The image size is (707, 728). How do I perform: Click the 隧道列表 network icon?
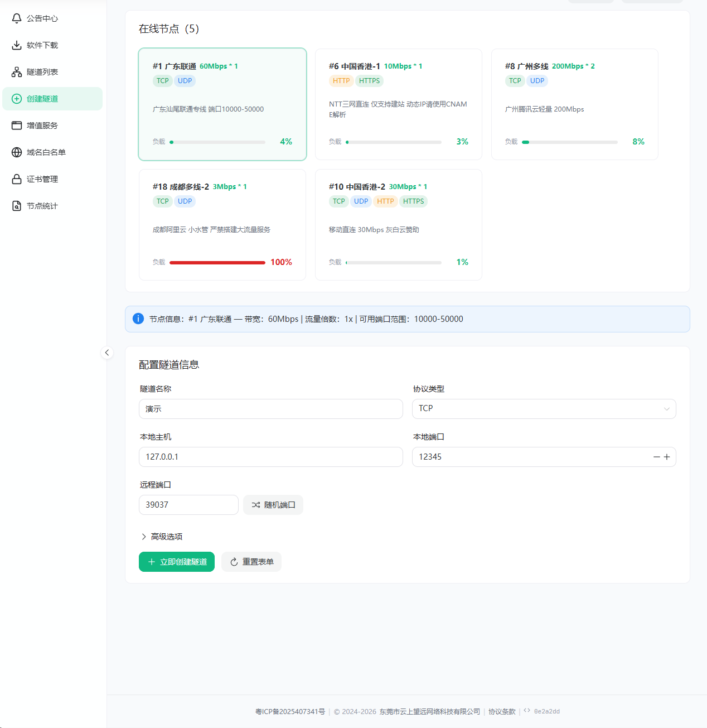(x=17, y=72)
